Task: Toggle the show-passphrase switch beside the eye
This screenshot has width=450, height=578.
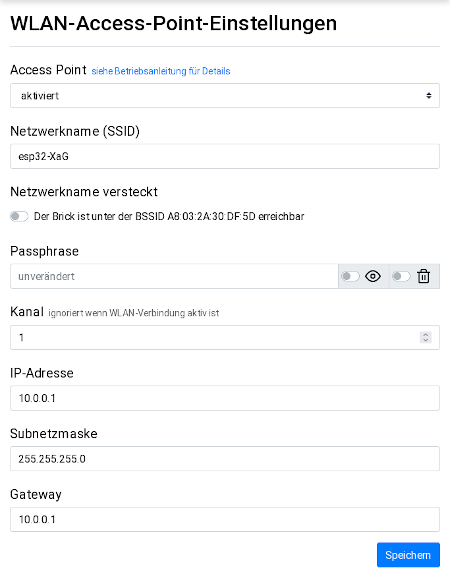Action: click(x=350, y=276)
